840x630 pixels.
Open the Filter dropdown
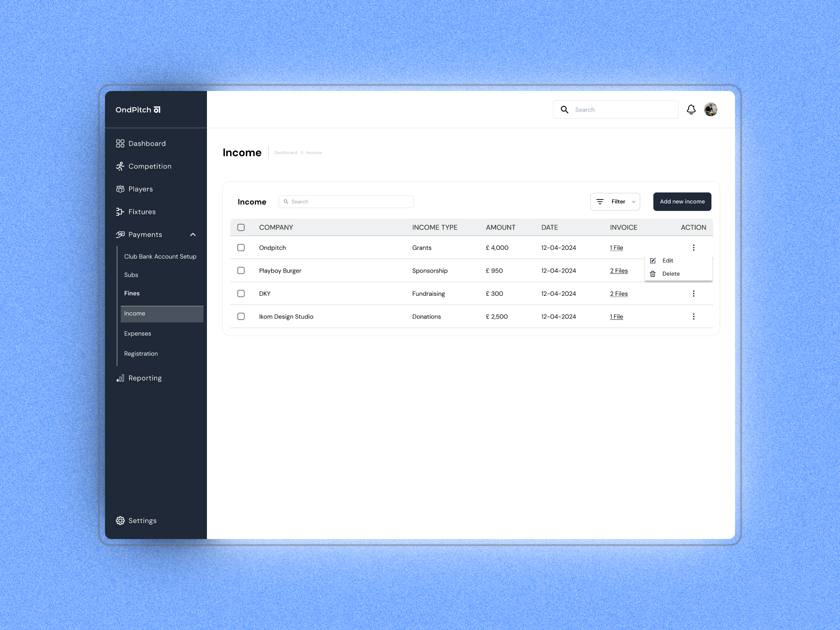[x=615, y=202]
